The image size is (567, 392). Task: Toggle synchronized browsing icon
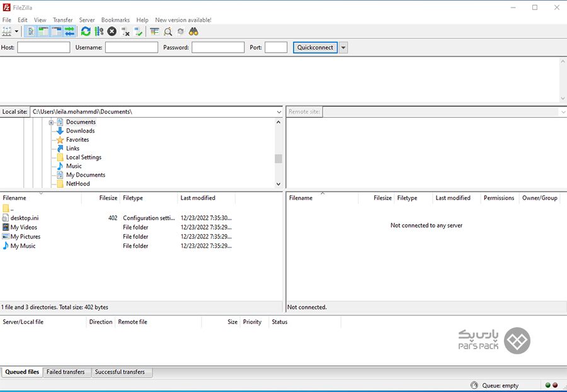click(180, 32)
